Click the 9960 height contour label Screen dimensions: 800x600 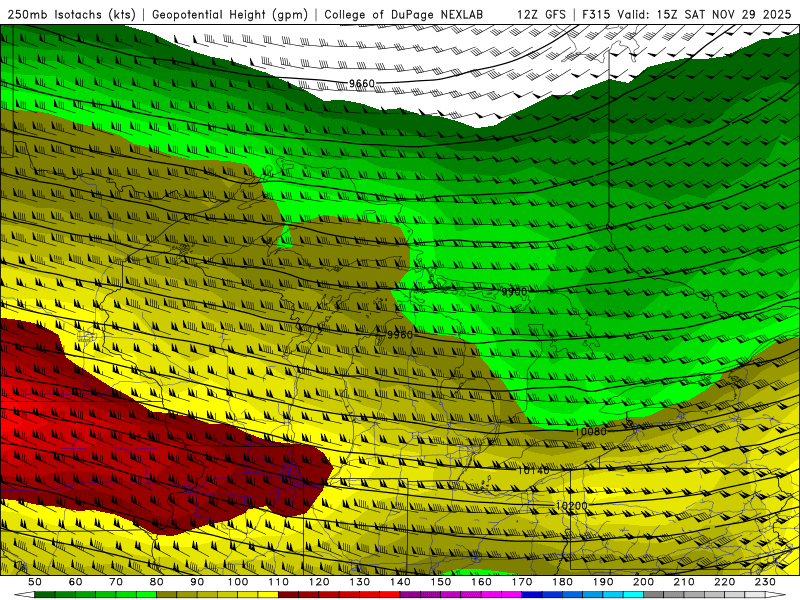[399, 335]
